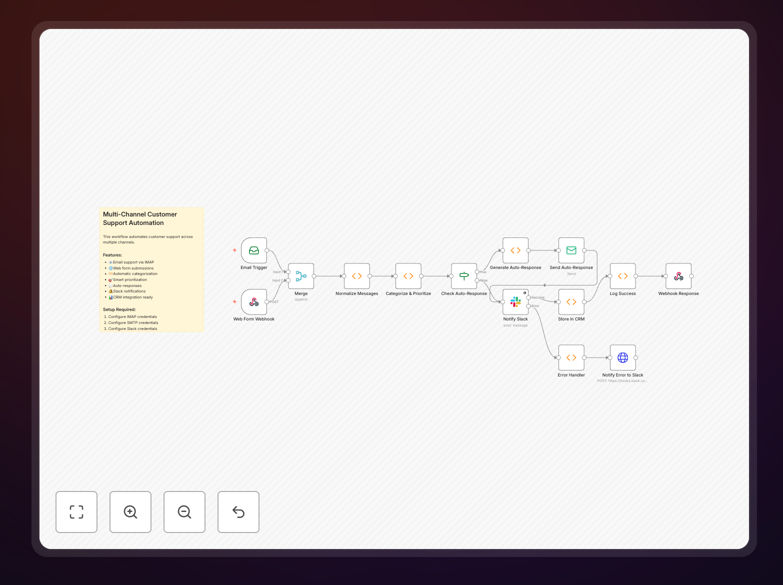Click the fit-to-view button

pyautogui.click(x=76, y=512)
